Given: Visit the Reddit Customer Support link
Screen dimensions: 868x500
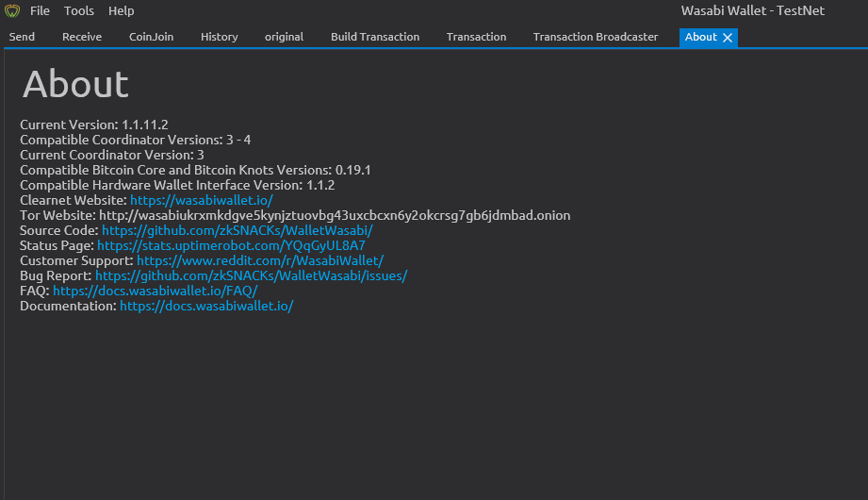Looking at the screenshot, I should point(260,260).
